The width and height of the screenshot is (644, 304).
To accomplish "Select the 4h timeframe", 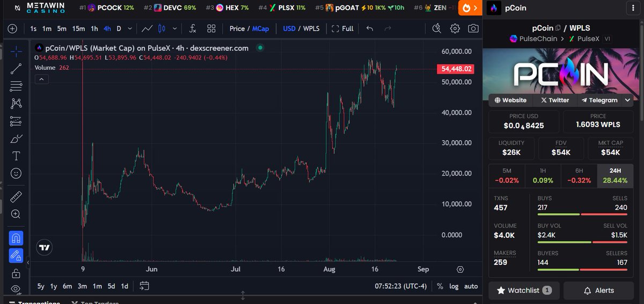I will [x=108, y=28].
